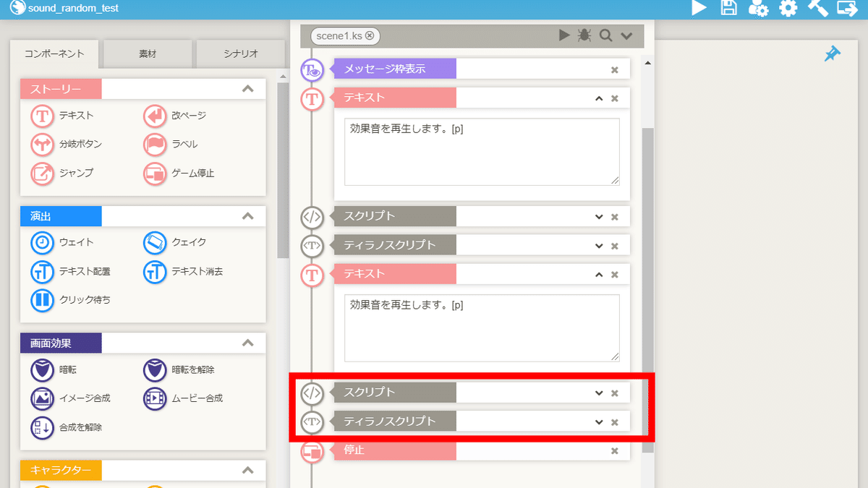This screenshot has width=868, height=488.
Task: Remove the ティラノスクリプト row nearest 停止
Action: [x=615, y=422]
